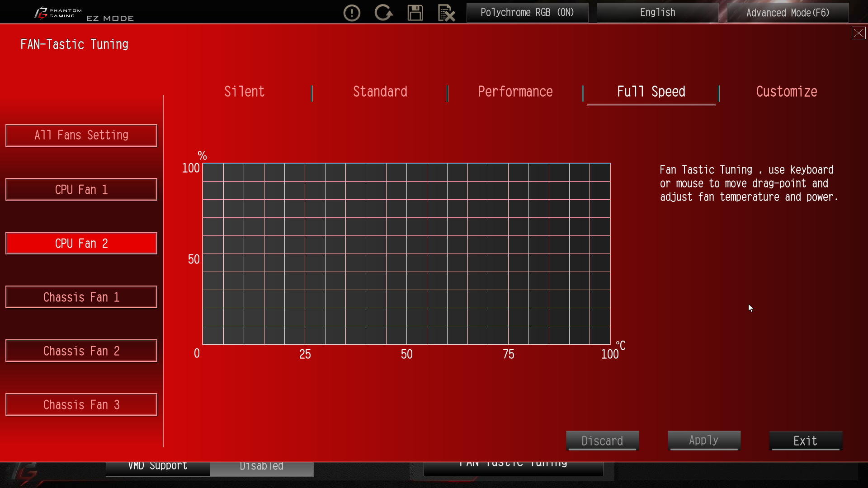The height and width of the screenshot is (488, 868).
Task: Select Chassis Fan 3 entry
Action: [81, 404]
